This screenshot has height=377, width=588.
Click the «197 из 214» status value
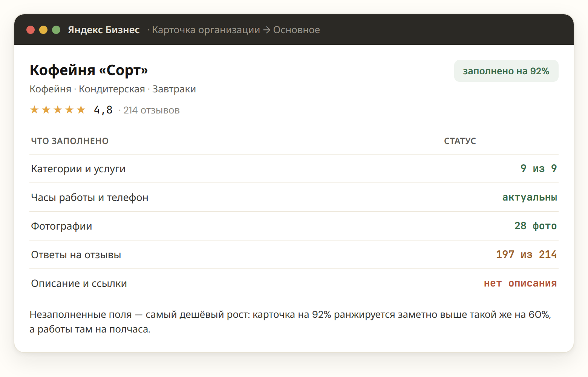tap(527, 254)
